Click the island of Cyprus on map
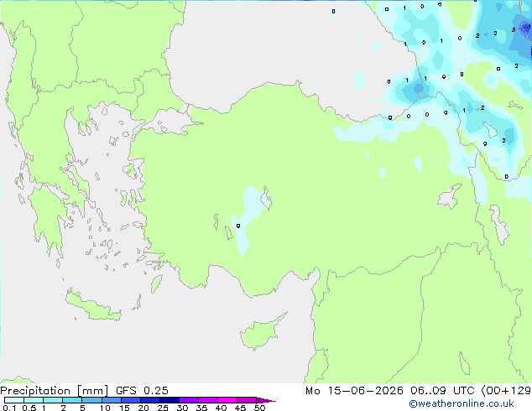532x411 pixels. tap(260, 333)
